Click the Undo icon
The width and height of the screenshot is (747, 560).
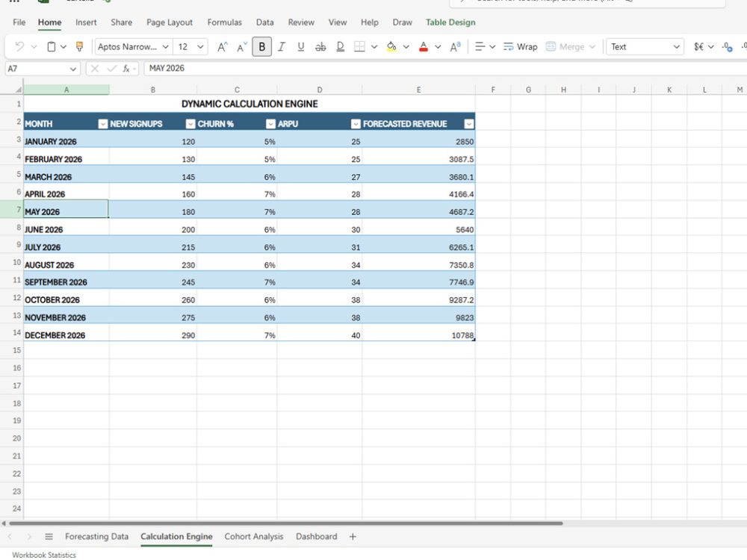[x=19, y=46]
